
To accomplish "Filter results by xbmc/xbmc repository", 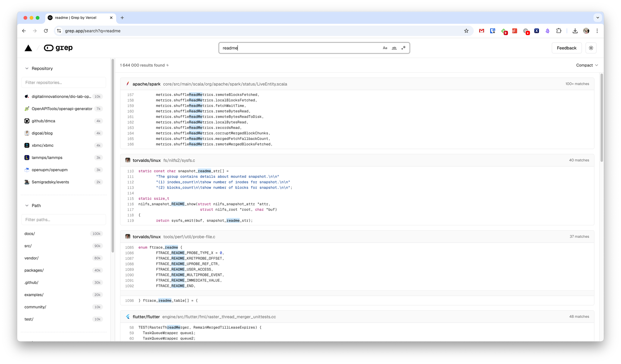I will [x=43, y=146].
